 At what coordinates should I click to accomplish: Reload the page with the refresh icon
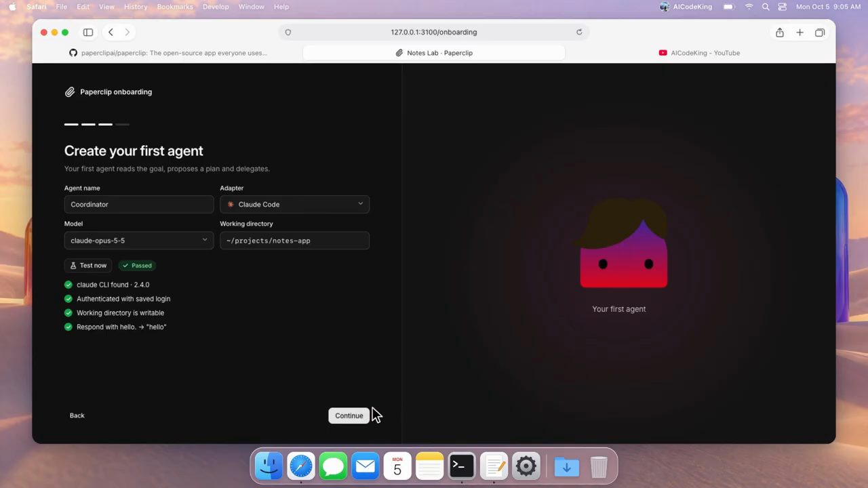click(x=579, y=32)
